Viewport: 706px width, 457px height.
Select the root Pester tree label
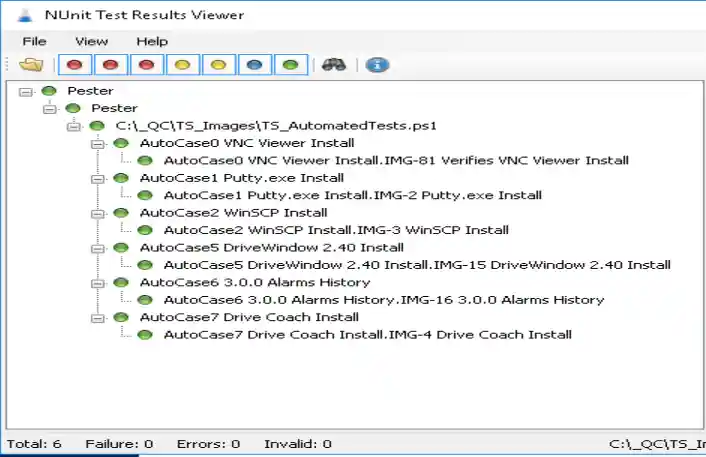pyautogui.click(x=91, y=91)
